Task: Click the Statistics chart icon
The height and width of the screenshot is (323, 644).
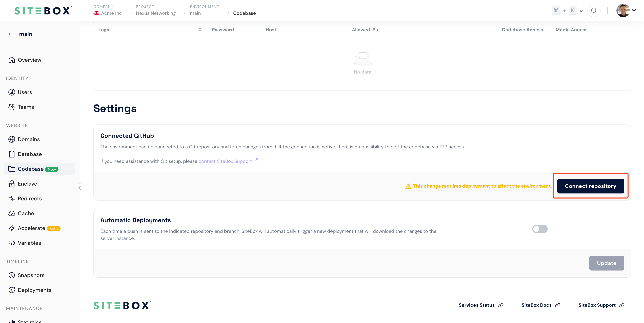Action: coord(12,321)
